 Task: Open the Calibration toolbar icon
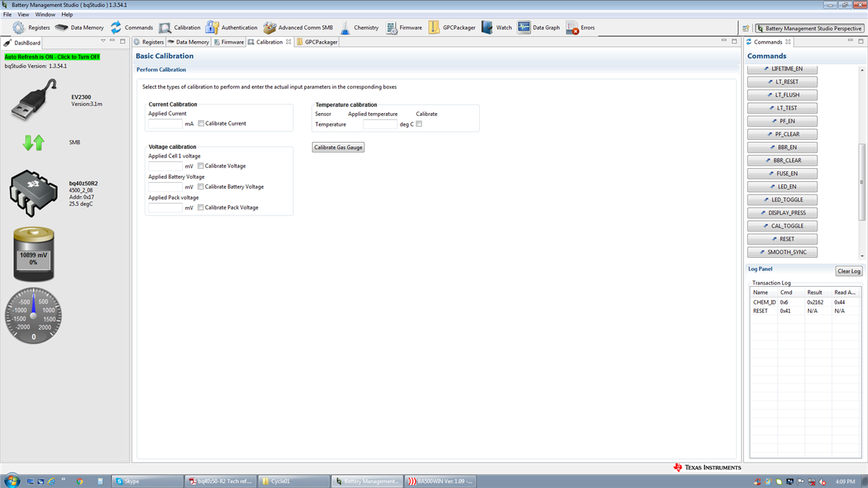pos(164,28)
